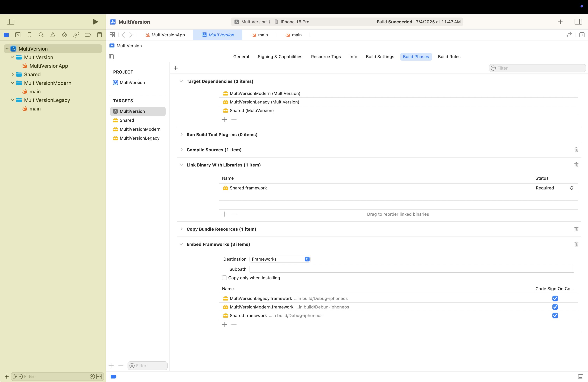Open the Project navigator folder icon
This screenshot has width=588, height=382.
[x=6, y=35]
